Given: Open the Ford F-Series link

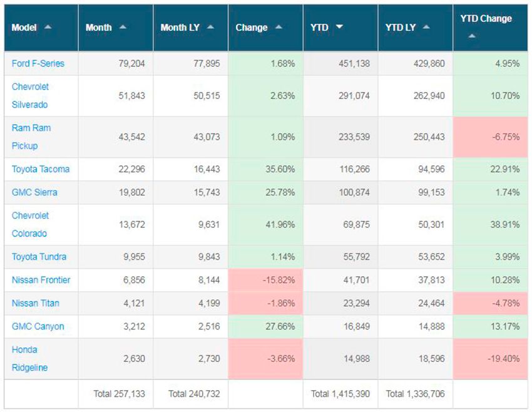Looking at the screenshot, I should 38,63.
